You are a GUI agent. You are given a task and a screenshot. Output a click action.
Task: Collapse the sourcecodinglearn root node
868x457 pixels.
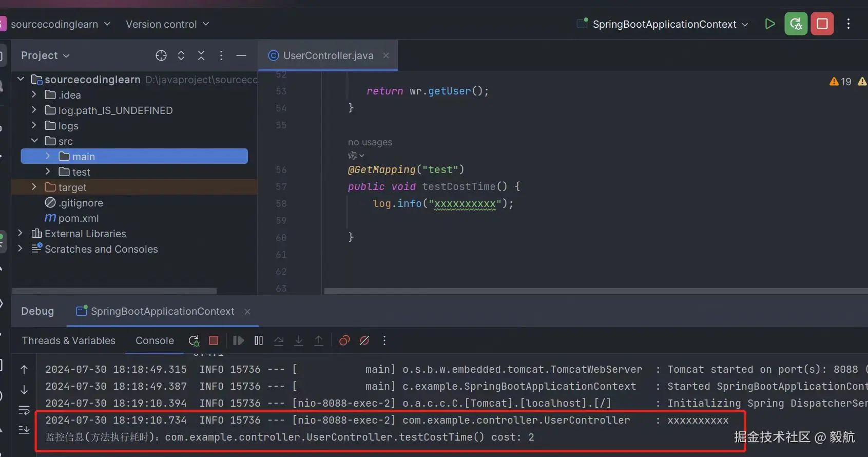[21, 79]
